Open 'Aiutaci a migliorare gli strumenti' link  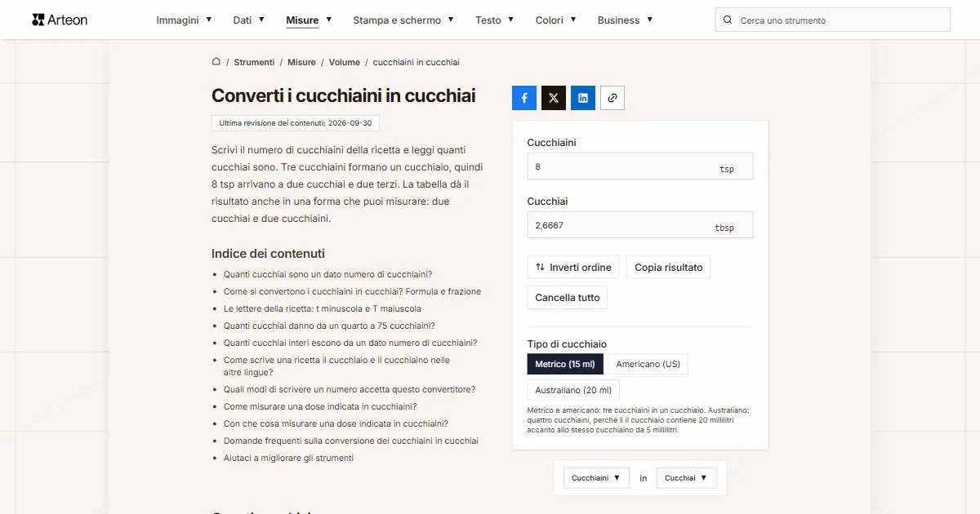click(x=288, y=458)
